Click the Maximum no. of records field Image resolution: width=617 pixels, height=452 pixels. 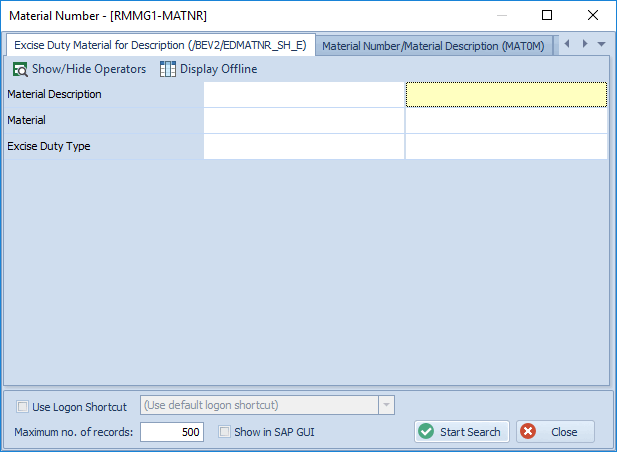point(172,432)
